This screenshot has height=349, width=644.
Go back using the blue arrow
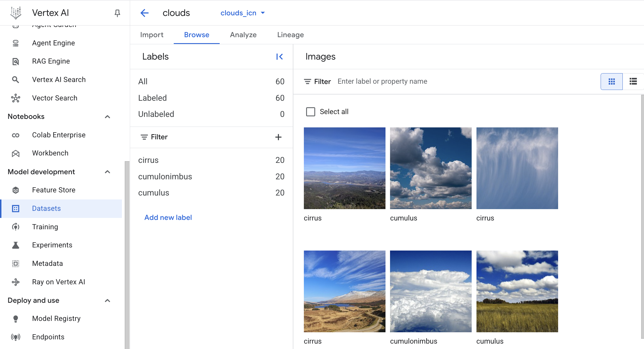(145, 13)
